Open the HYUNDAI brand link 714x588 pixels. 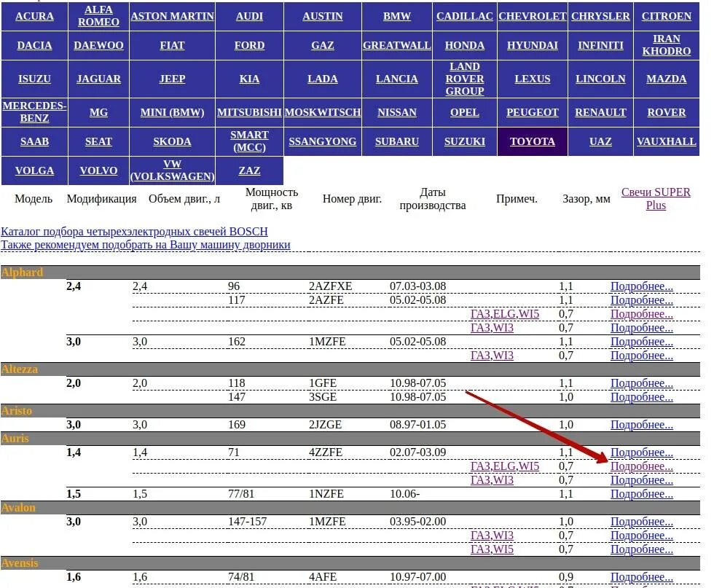533,45
